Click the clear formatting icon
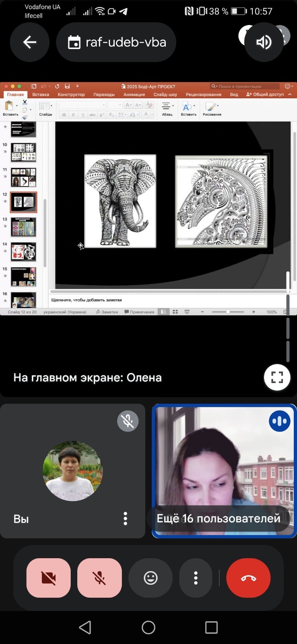This screenshot has width=297, height=644. [x=149, y=105]
